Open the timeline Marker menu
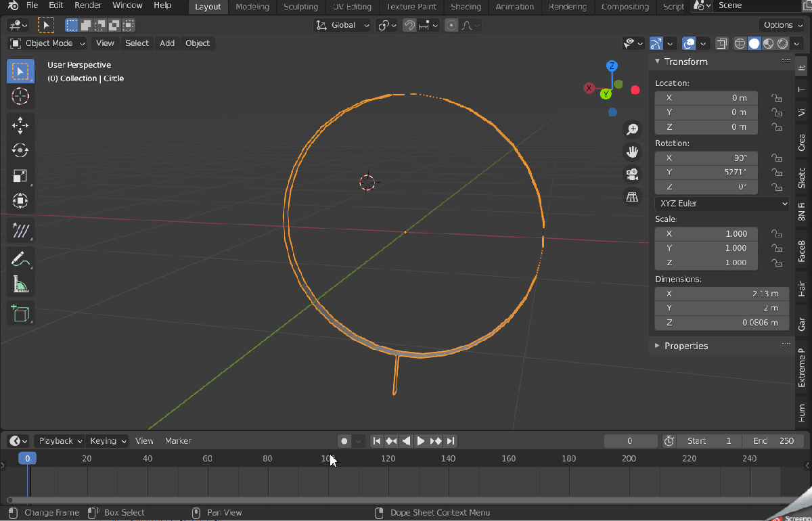 [x=178, y=441]
